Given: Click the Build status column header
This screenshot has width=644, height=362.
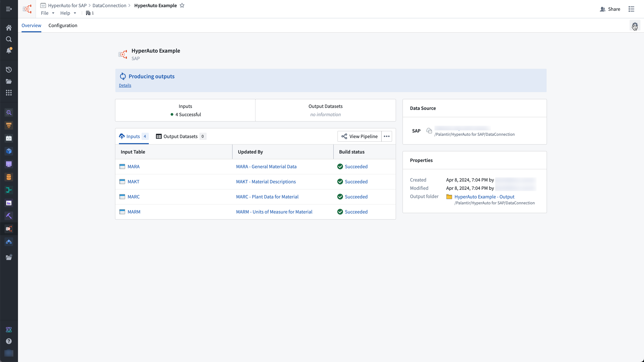Looking at the screenshot, I should point(365,152).
